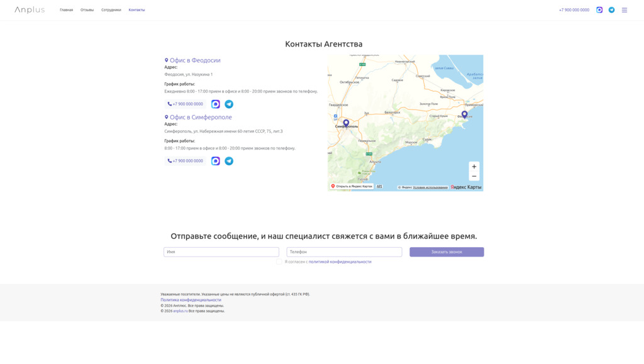
Task: Open Max messenger for the Feodosia office
Action: 216,104
